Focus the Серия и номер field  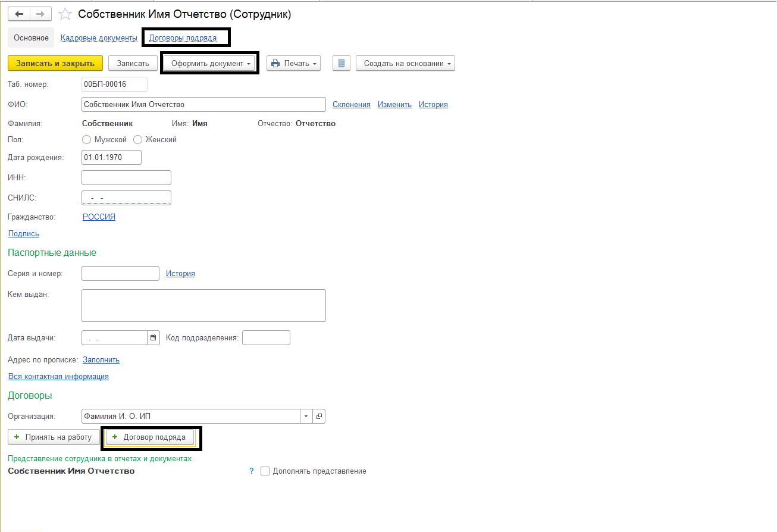(x=120, y=274)
